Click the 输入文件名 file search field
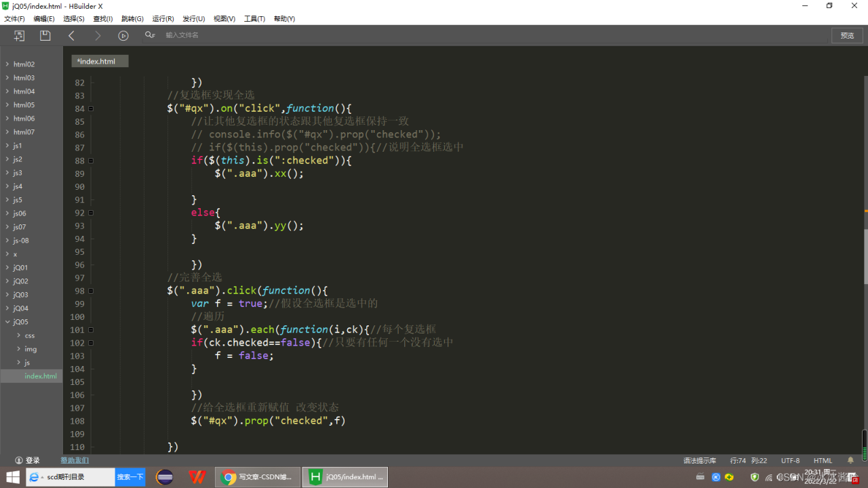The height and width of the screenshot is (488, 868). [x=182, y=35]
